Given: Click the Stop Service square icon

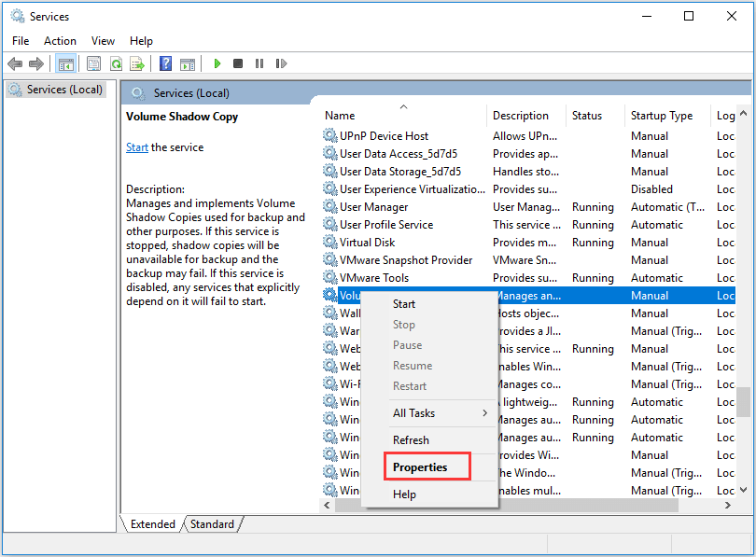Looking at the screenshot, I should (x=238, y=64).
